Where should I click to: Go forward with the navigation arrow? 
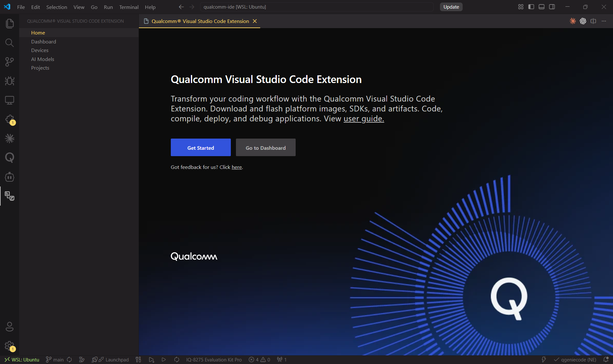point(192,7)
